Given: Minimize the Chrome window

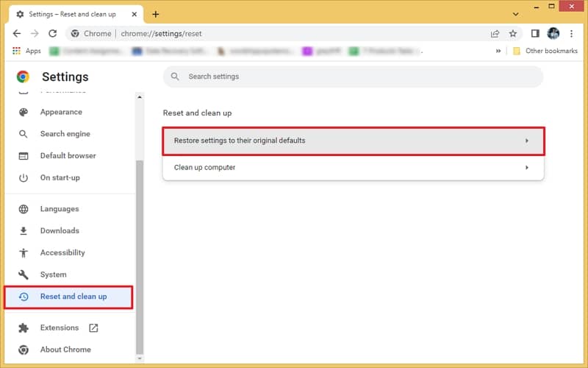Looking at the screenshot, I should 537,7.
